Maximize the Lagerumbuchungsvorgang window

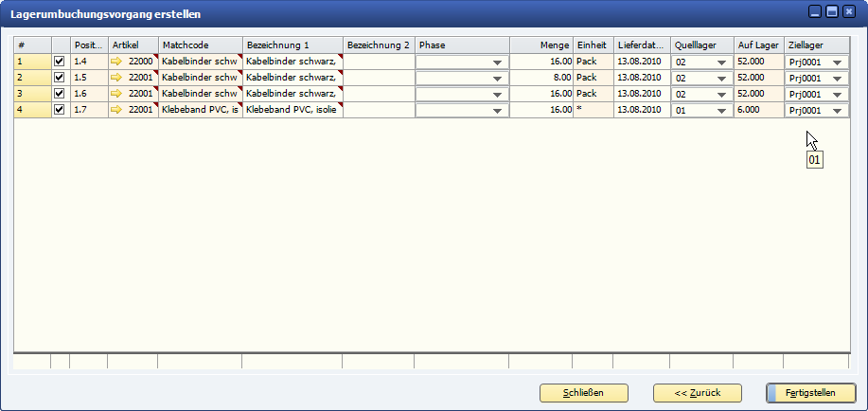tap(832, 12)
